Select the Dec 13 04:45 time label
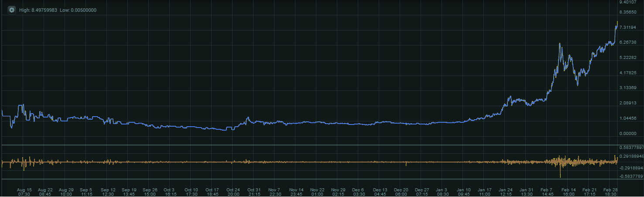 (x=380, y=192)
